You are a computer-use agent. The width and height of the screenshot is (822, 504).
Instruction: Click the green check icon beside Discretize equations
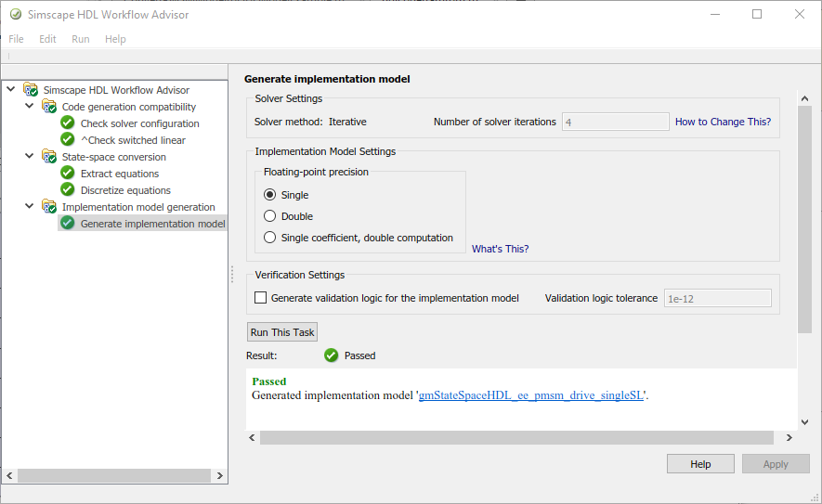(67, 190)
